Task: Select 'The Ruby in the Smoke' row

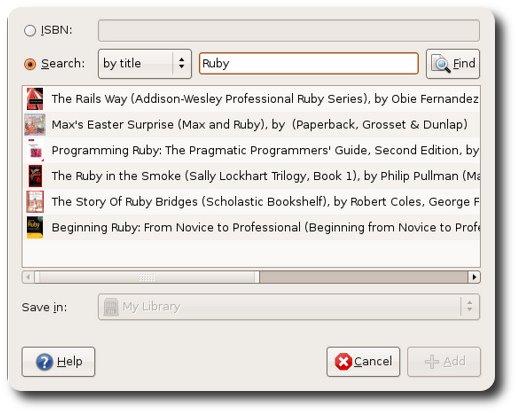Action: click(x=251, y=176)
